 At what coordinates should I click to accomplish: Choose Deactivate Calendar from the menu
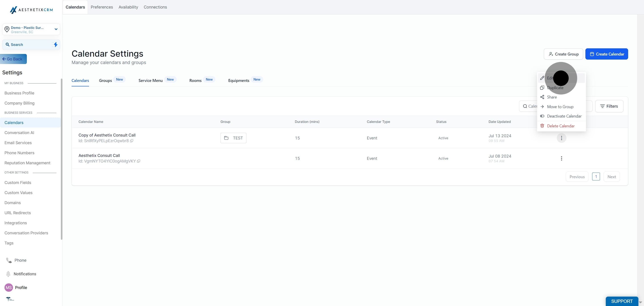click(564, 116)
